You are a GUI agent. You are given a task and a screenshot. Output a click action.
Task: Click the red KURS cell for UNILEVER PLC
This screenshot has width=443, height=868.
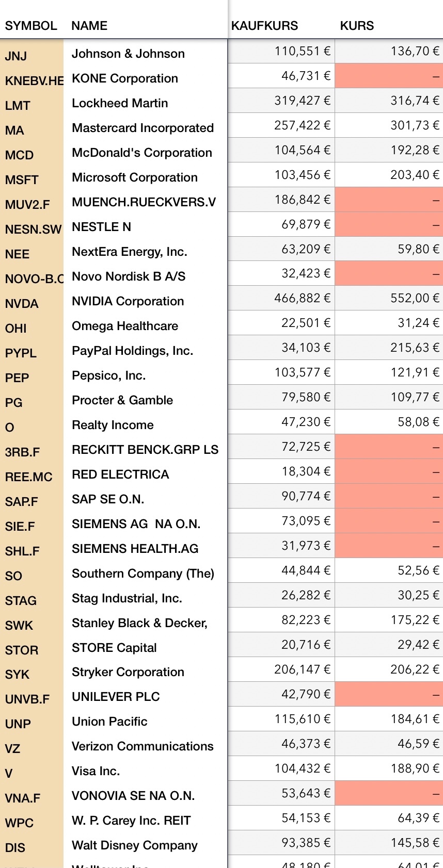point(389,694)
